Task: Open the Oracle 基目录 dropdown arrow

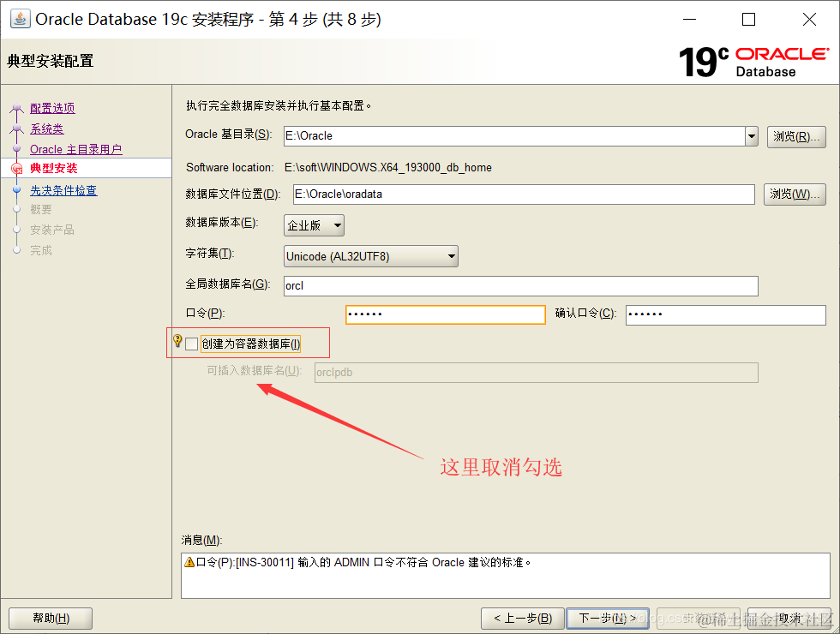Action: coord(752,136)
